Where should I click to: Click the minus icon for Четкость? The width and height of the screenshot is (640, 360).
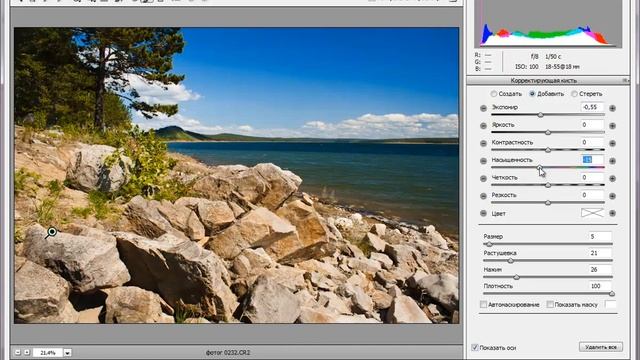[x=483, y=178]
